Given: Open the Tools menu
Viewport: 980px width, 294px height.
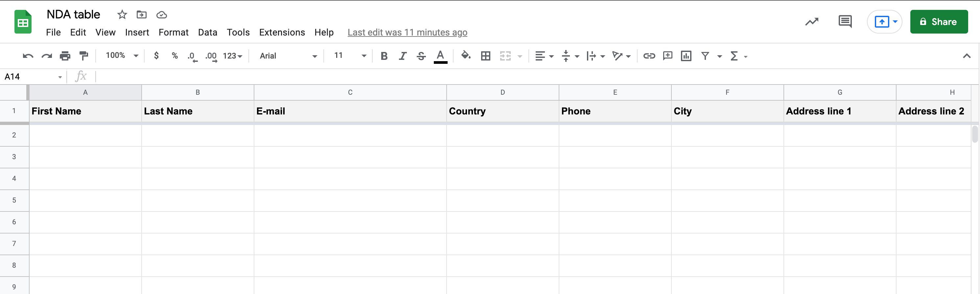Looking at the screenshot, I should click(x=238, y=32).
